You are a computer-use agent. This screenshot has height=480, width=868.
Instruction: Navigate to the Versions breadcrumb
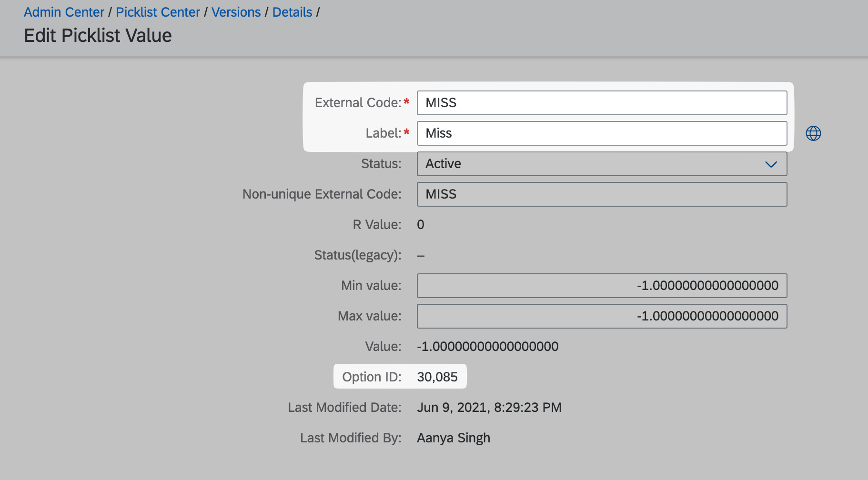pos(236,12)
